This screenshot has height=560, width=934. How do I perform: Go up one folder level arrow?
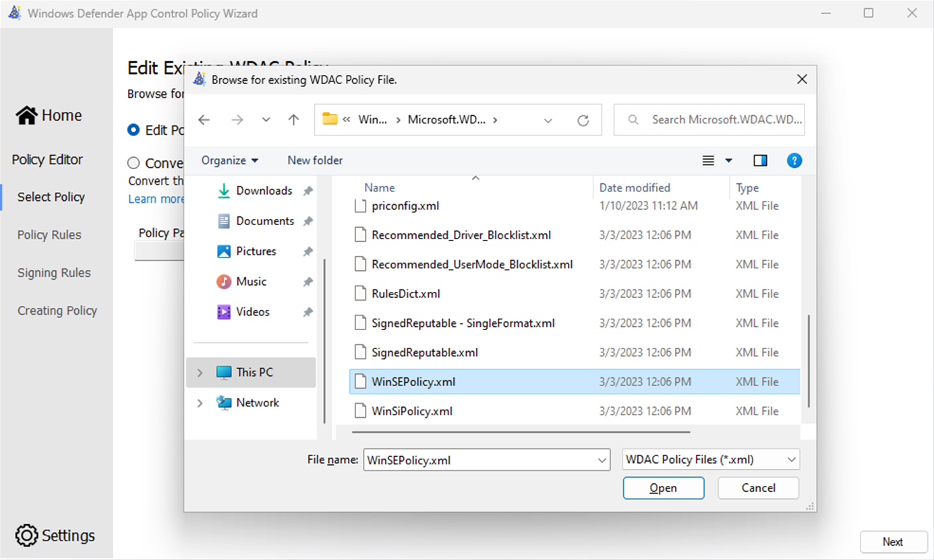click(293, 120)
